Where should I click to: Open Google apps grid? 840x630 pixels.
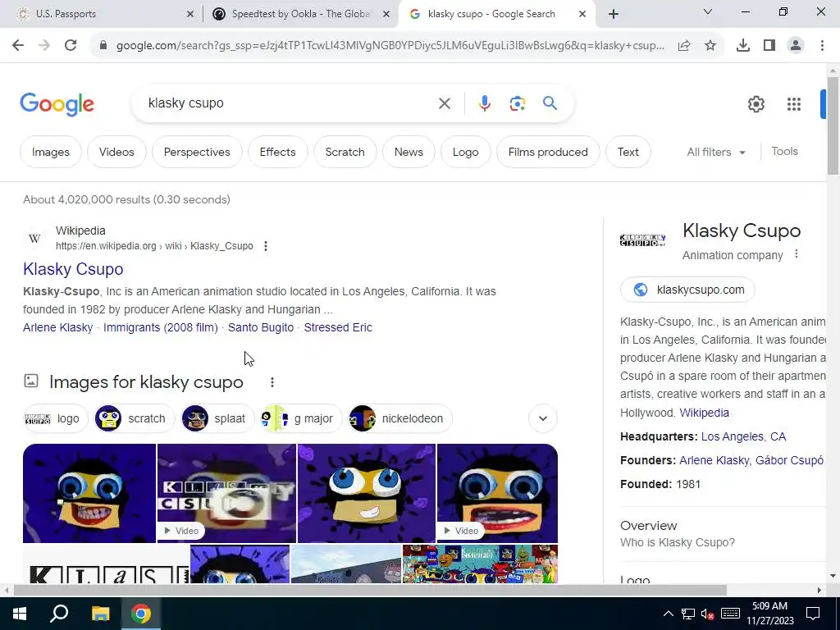coord(794,104)
